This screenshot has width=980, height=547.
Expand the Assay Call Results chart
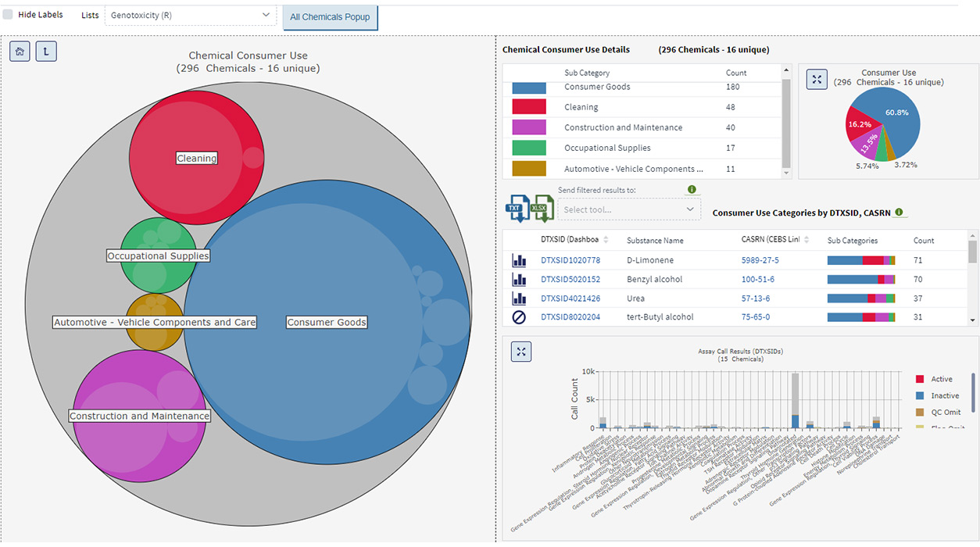coord(521,352)
